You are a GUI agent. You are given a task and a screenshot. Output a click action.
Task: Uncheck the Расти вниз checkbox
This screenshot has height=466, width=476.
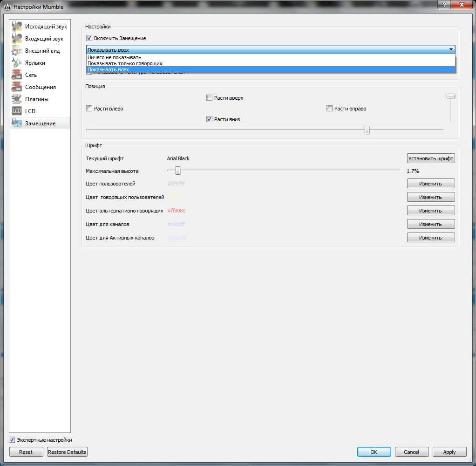click(210, 119)
